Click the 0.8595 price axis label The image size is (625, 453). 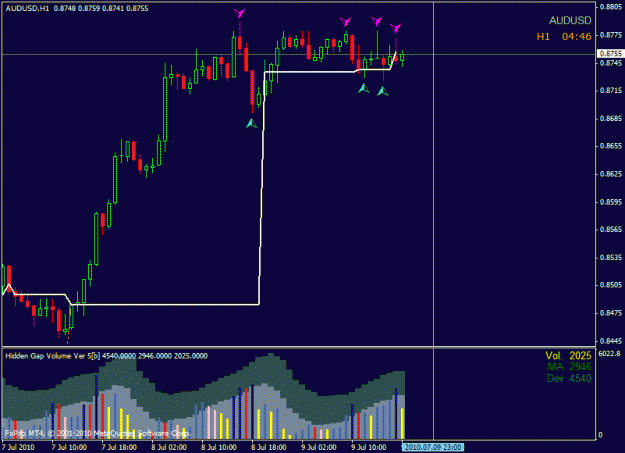click(611, 202)
